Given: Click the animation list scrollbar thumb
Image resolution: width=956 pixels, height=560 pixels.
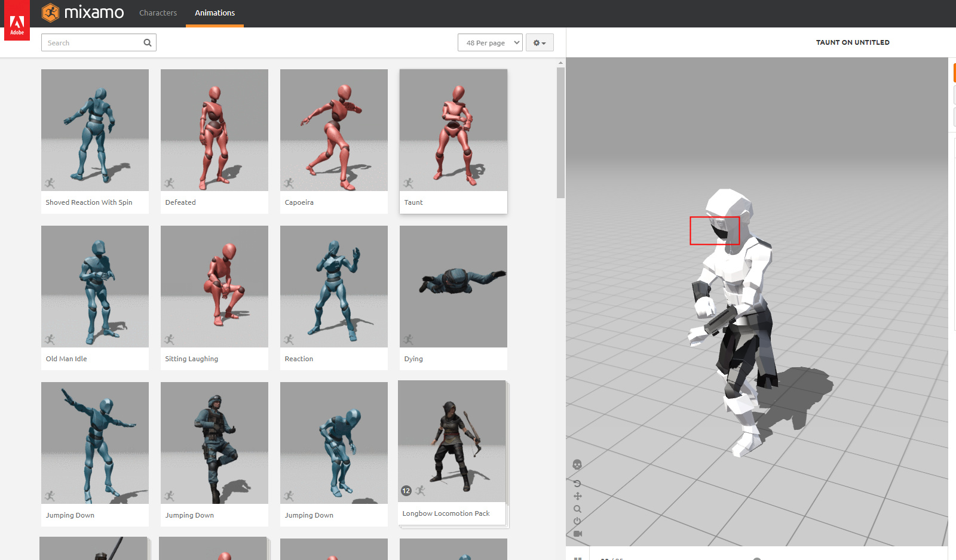Looking at the screenshot, I should tap(560, 133).
